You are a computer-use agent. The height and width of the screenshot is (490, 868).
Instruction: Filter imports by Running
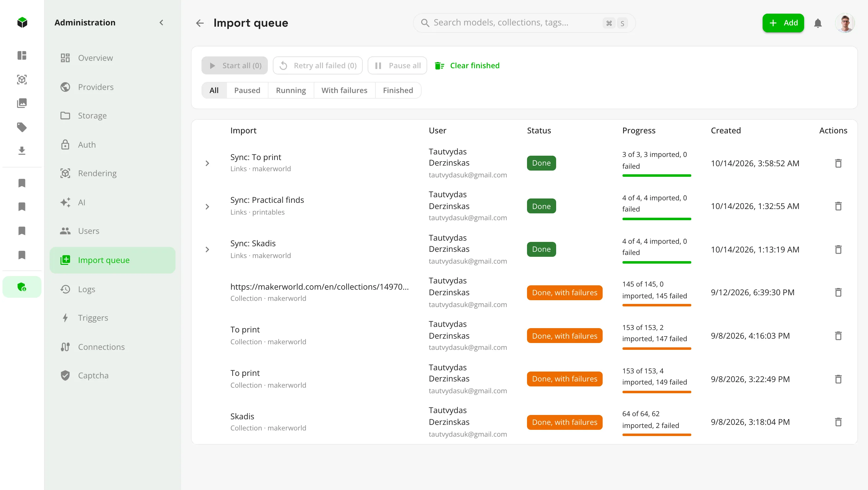point(291,90)
